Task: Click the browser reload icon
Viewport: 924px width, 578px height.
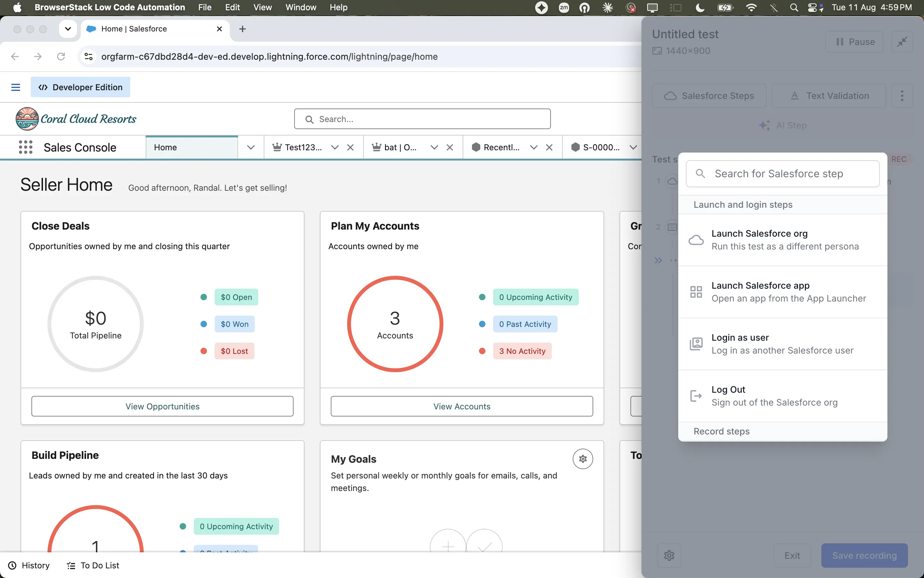Action: [x=61, y=57]
